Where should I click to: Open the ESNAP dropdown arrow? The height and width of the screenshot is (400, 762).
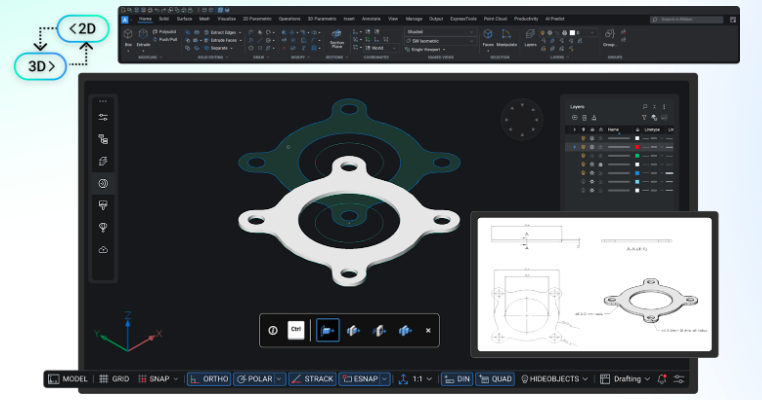coord(384,379)
